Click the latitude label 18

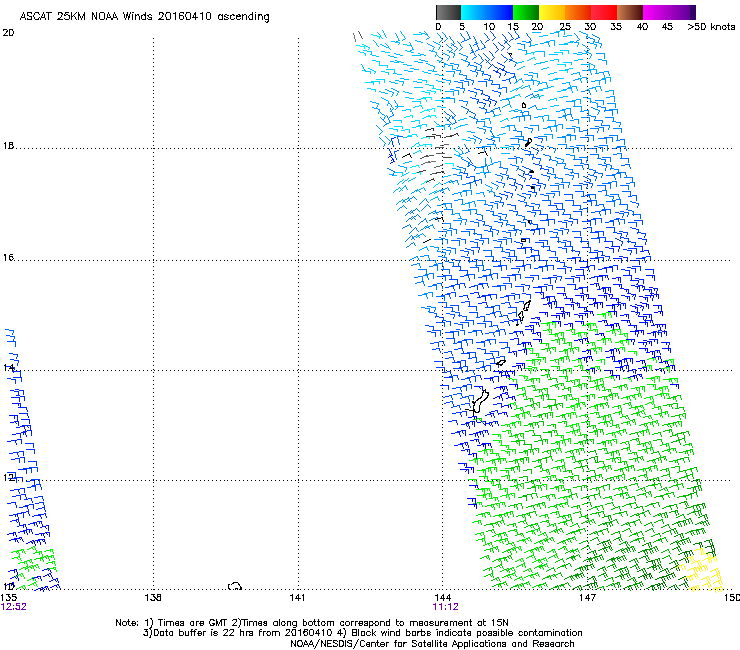tap(8, 145)
